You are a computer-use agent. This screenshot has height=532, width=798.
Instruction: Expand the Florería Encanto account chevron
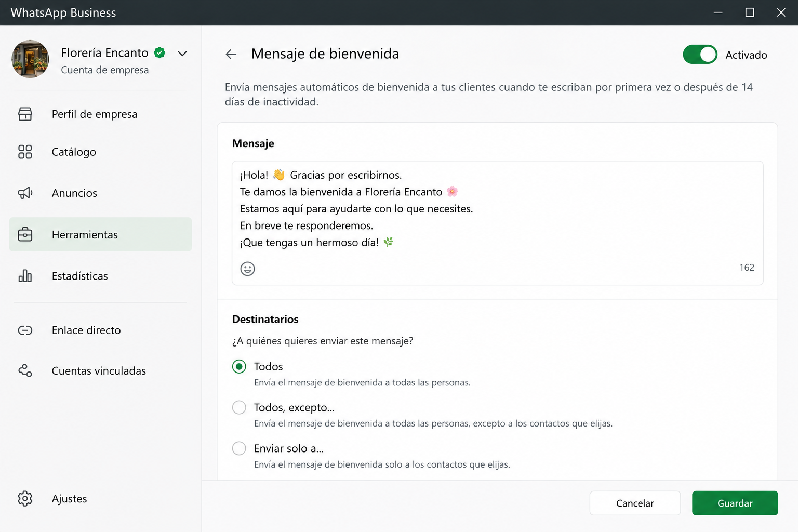[x=182, y=54]
